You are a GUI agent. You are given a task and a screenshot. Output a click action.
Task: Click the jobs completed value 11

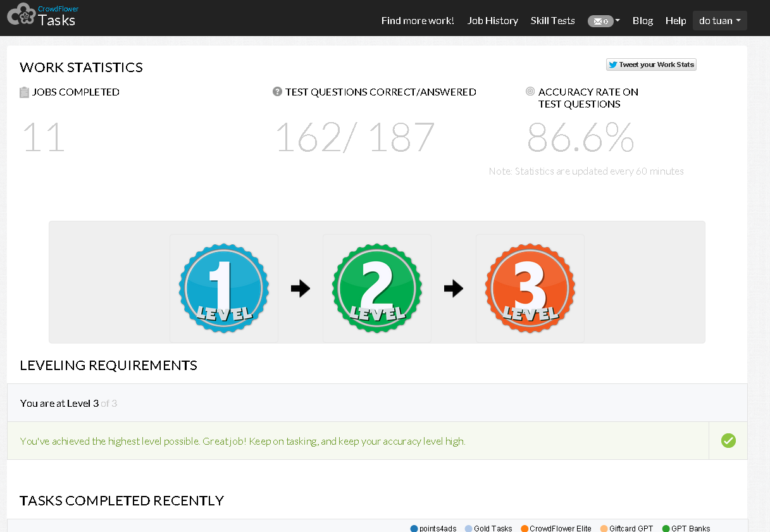click(x=44, y=137)
